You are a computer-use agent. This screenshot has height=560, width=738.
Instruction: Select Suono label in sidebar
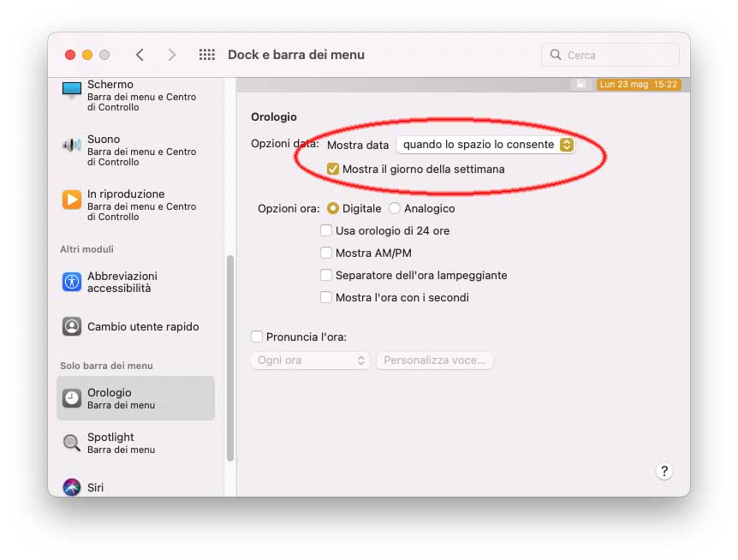pos(104,140)
